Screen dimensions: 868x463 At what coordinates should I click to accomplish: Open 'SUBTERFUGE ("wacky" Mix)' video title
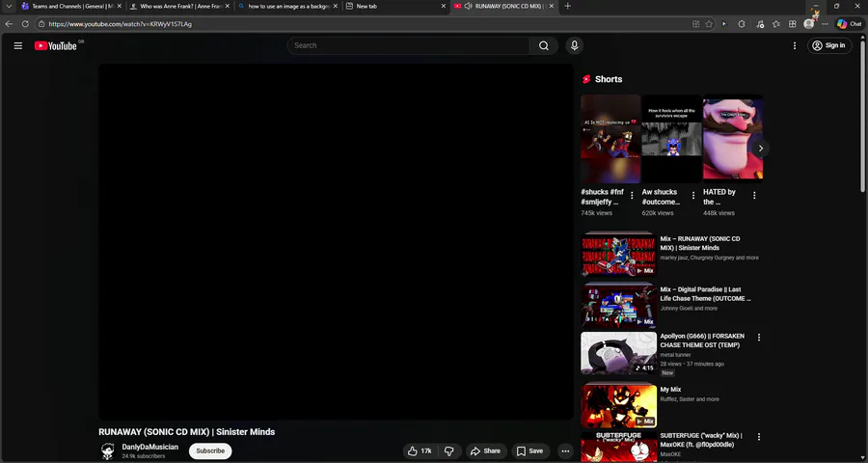pyautogui.click(x=701, y=440)
